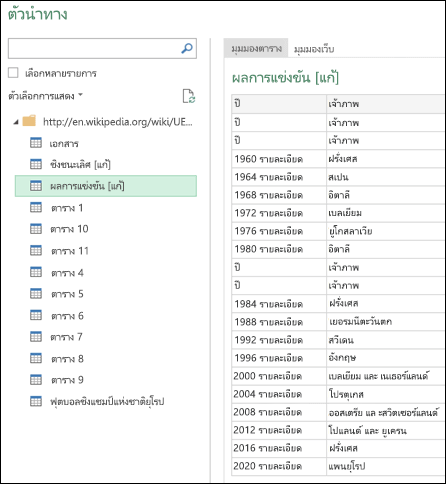Click the เยอรมนีตะวันตก host cell
Image resolution: width=446 pixels, height=484 pixels.
point(386,322)
